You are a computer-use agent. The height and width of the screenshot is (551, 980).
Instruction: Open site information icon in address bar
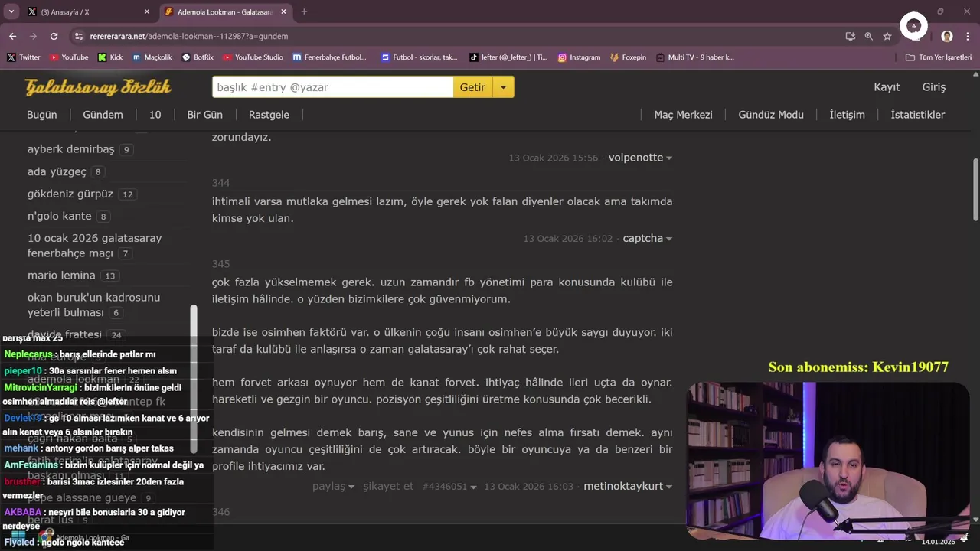click(78, 36)
